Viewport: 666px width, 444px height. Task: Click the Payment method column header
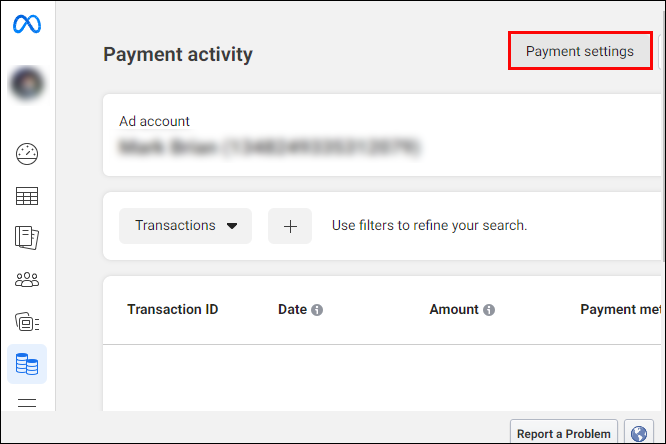[x=621, y=309]
